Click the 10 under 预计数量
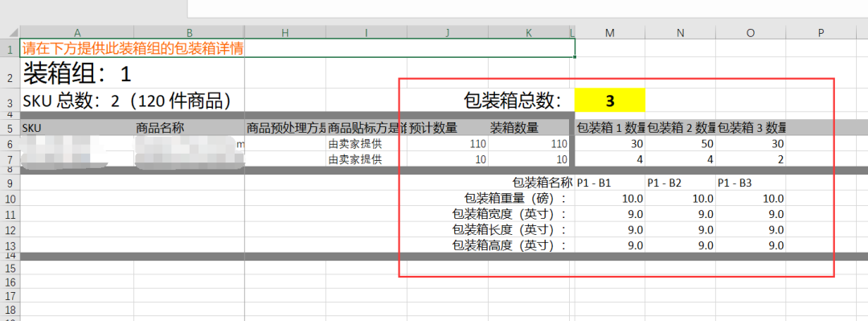 [x=481, y=159]
